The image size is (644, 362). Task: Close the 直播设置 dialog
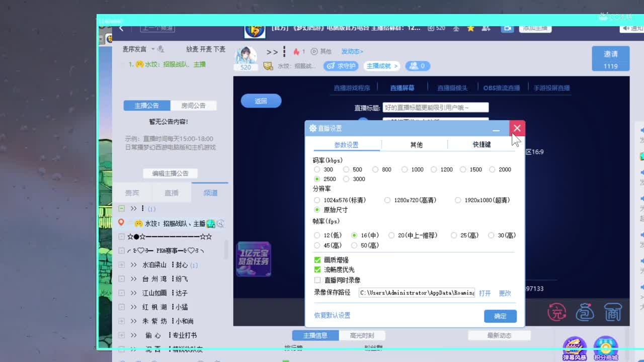click(x=517, y=128)
